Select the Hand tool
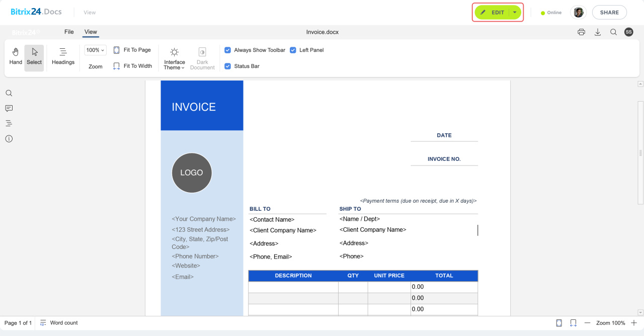 point(16,58)
